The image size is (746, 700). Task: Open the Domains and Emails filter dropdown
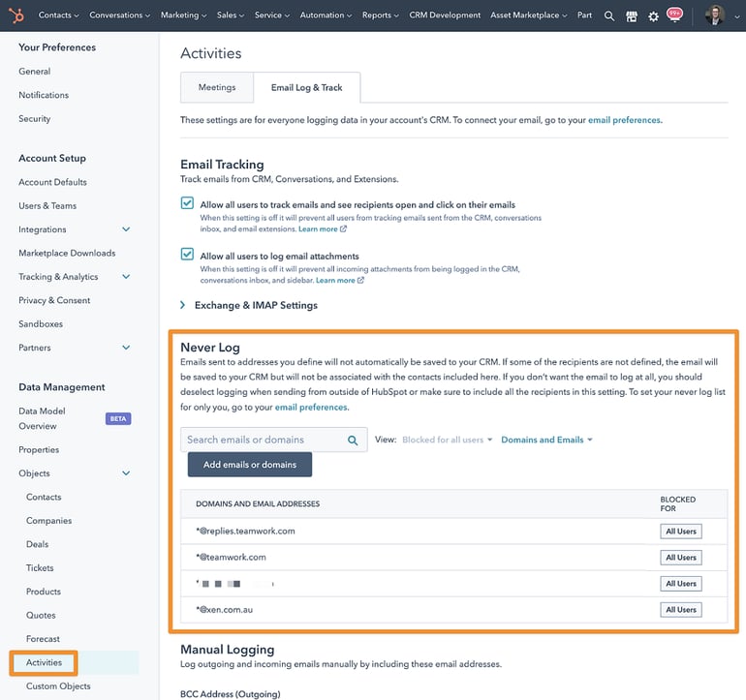point(546,440)
